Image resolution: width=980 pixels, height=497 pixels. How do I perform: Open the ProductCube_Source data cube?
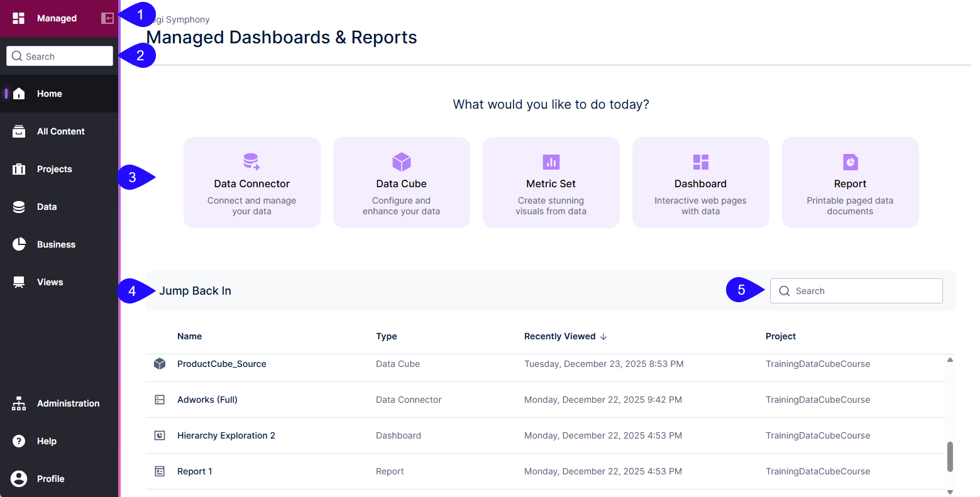click(x=221, y=363)
